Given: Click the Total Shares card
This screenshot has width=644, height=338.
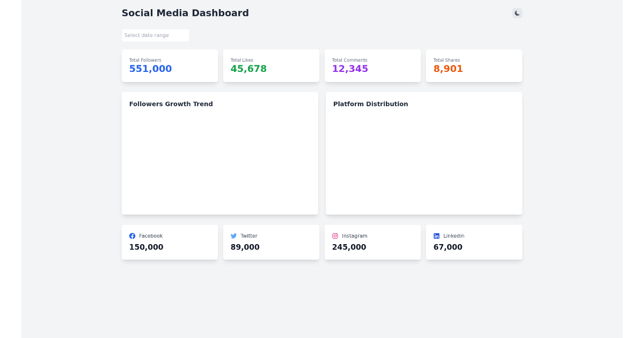Looking at the screenshot, I should pos(474,65).
